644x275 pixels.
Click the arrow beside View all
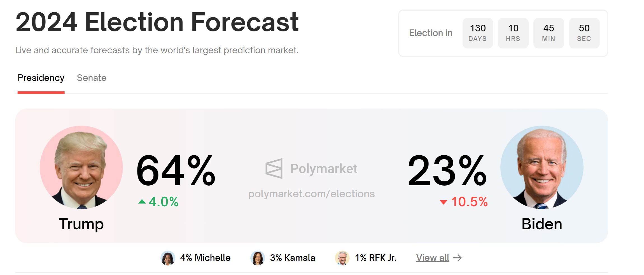pos(458,258)
